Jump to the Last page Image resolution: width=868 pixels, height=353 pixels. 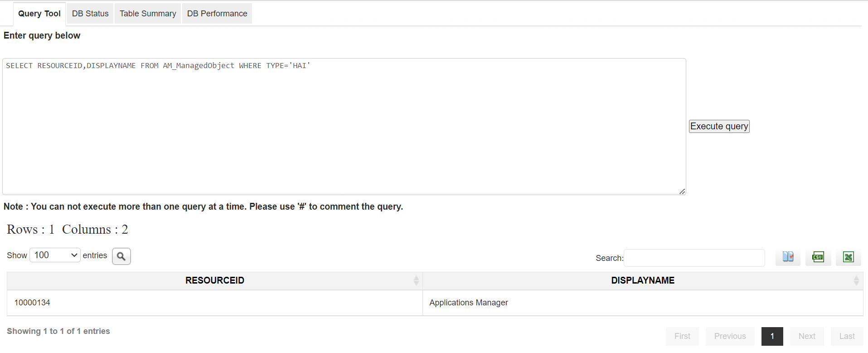click(x=847, y=336)
